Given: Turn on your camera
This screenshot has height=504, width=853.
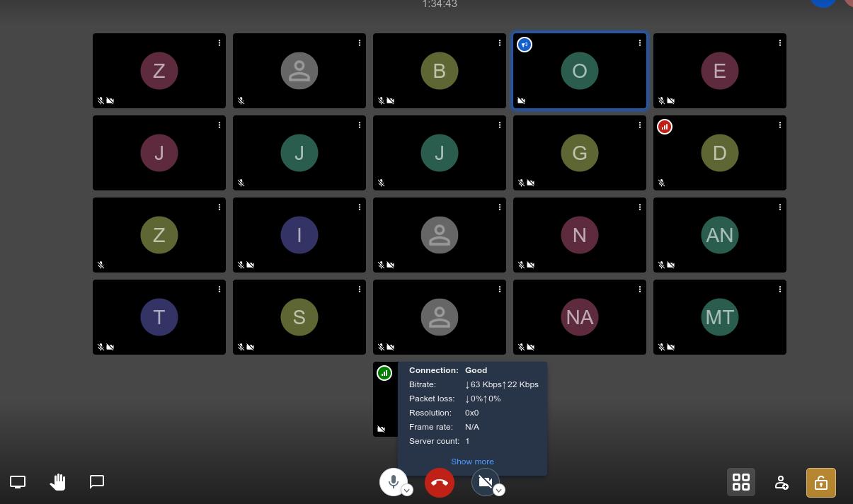Looking at the screenshot, I should point(486,482).
